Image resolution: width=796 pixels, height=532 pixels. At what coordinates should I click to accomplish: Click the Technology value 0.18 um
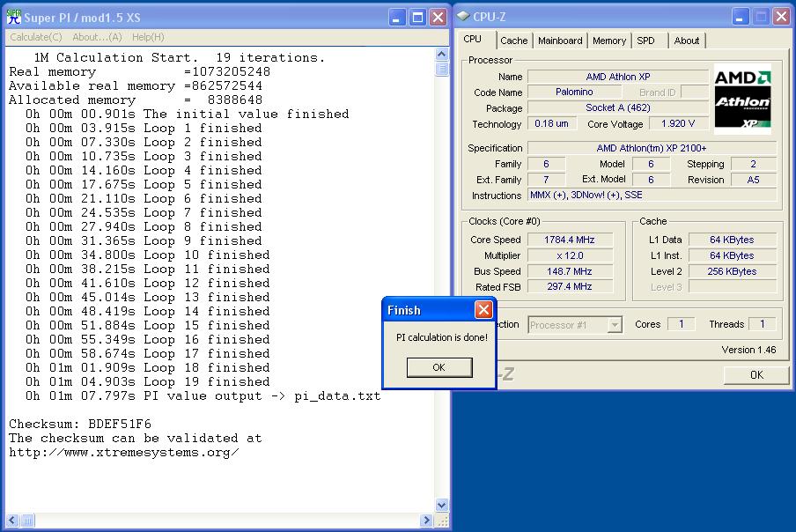552,123
